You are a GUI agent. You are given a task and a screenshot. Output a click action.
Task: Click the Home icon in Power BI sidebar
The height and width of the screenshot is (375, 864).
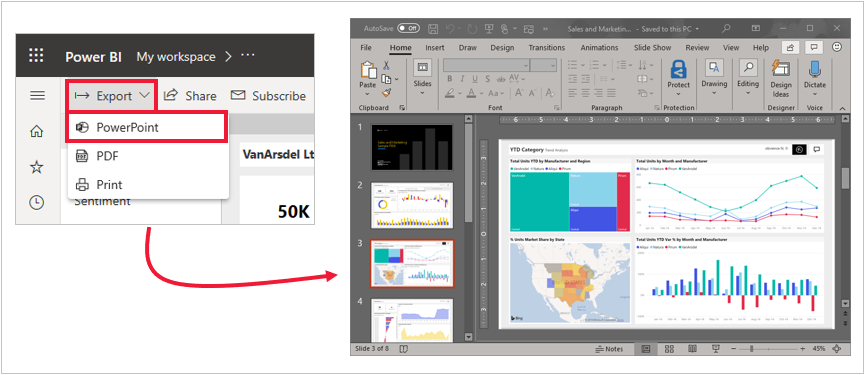[36, 131]
